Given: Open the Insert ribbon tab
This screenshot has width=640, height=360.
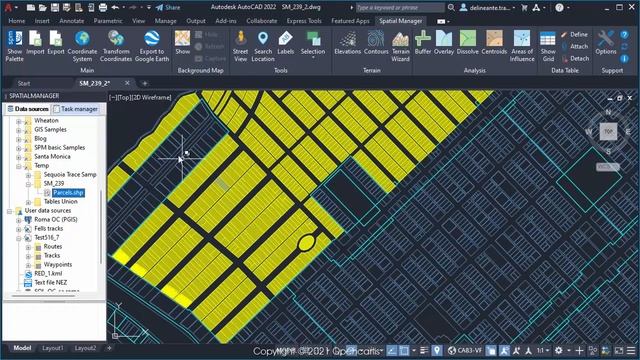Looking at the screenshot, I should point(42,21).
